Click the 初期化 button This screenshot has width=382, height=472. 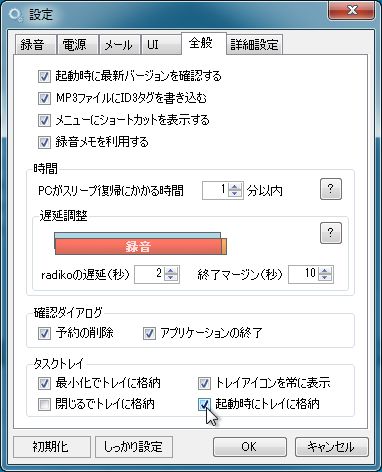51,447
